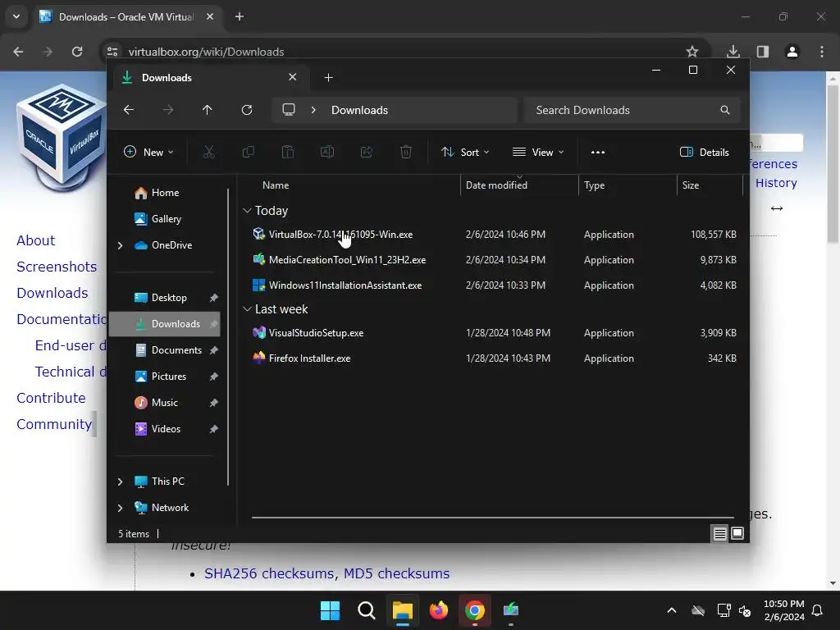The width and height of the screenshot is (840, 630).
Task: Open the New dropdown in Explorer
Action: tap(148, 152)
